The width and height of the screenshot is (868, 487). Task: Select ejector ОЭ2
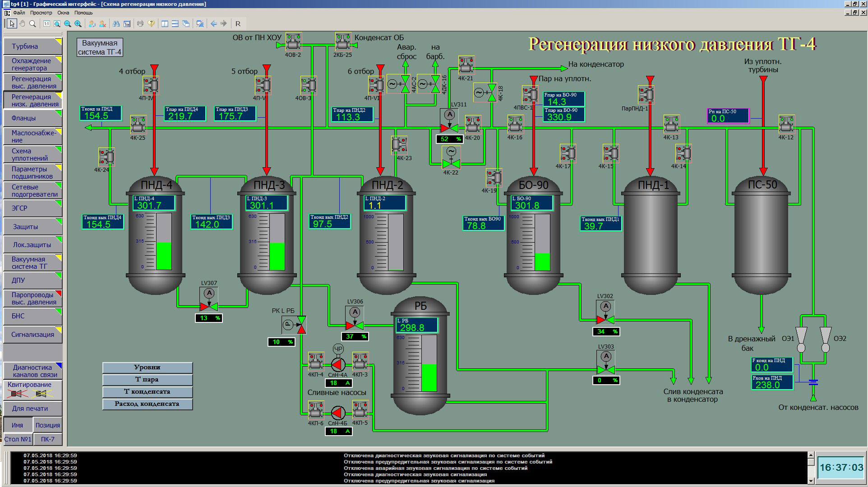[826, 339]
